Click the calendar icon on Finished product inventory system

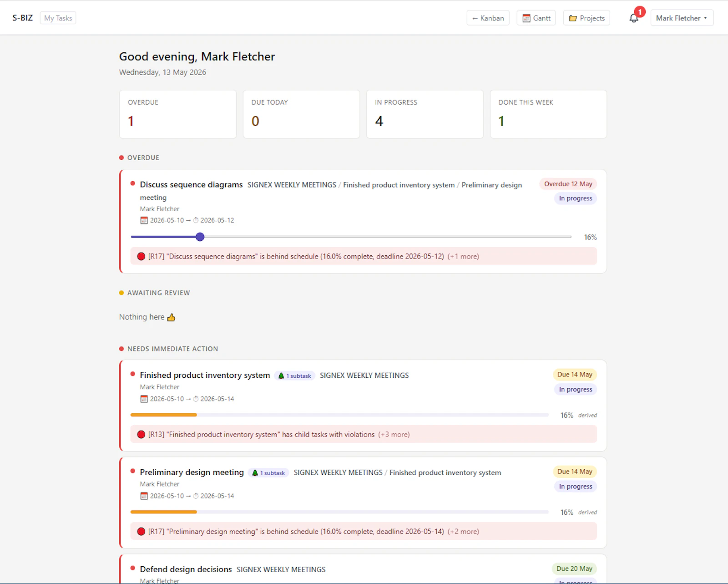pos(144,399)
